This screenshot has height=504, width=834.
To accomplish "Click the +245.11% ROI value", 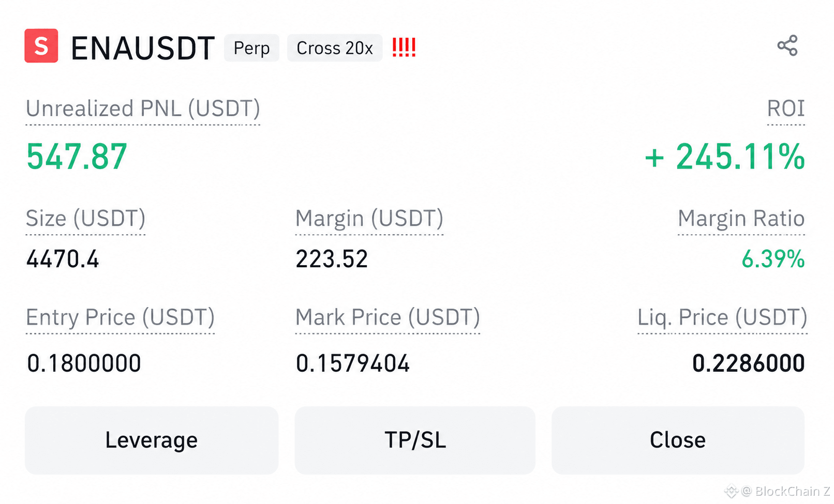I will (x=724, y=157).
